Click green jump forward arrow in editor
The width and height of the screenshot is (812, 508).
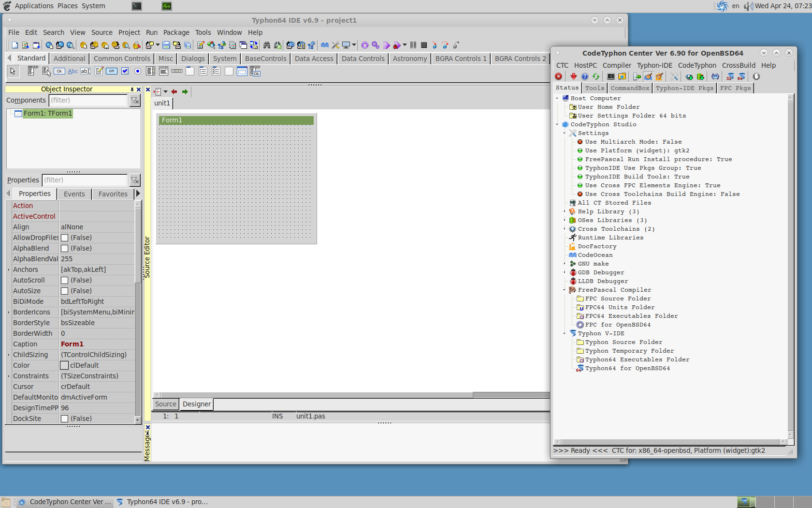[x=185, y=91]
